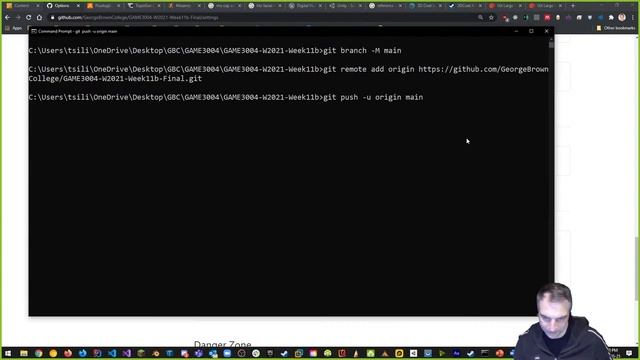
Task: Open a new Chrome tab with plus
Action: point(573,6)
